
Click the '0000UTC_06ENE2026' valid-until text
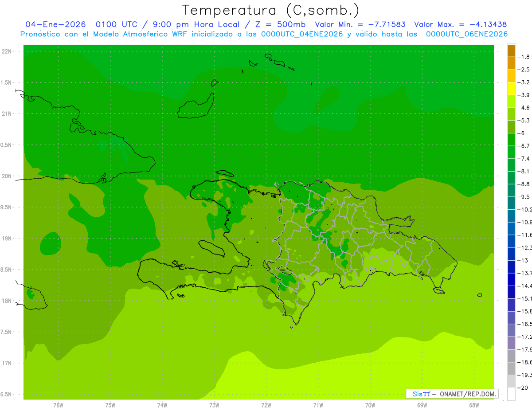point(467,34)
